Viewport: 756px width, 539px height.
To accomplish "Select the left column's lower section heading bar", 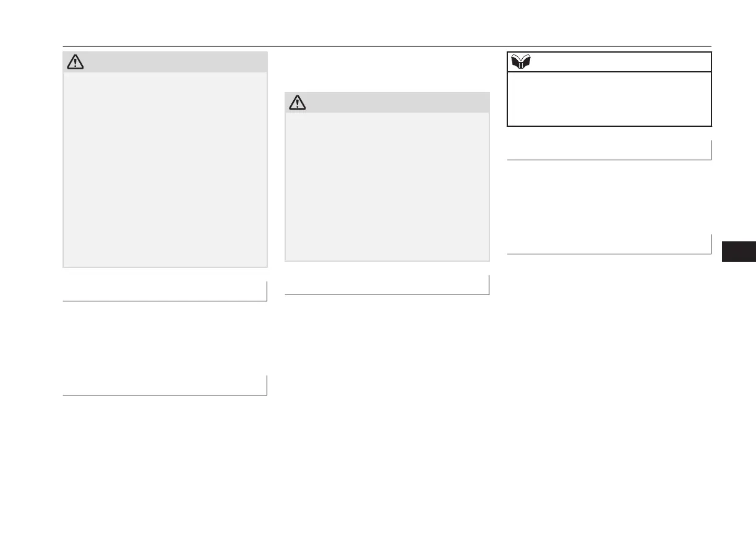I will coord(165,386).
